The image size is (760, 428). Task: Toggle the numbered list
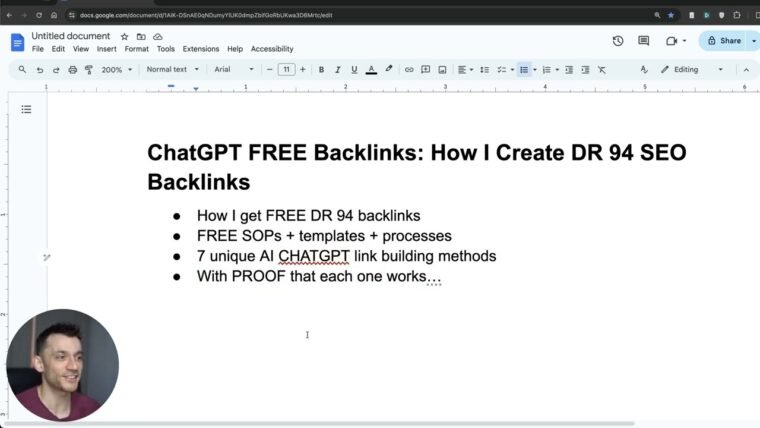[546, 70]
